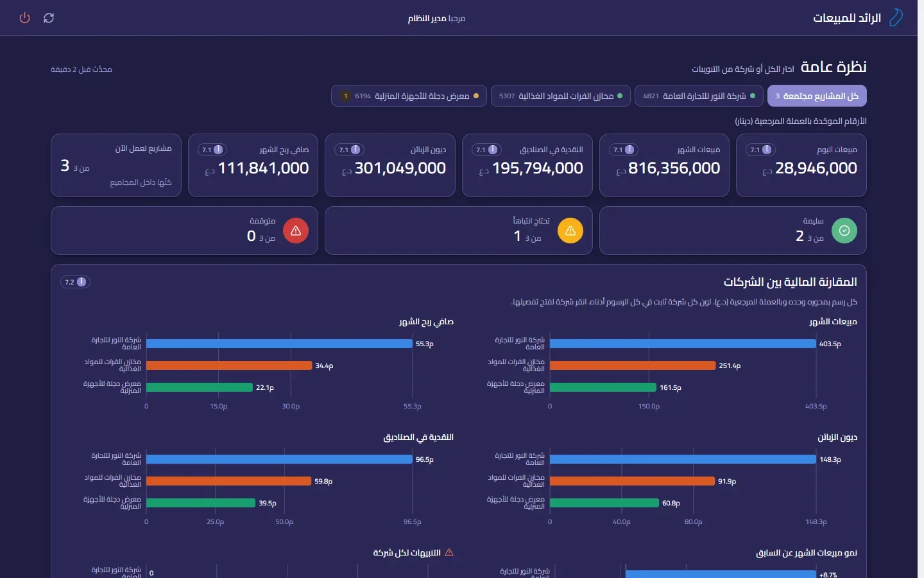Viewport: 924px width, 578px height.
Task: Click the مرحبا مدير النظام greeting text
Action: (x=436, y=19)
